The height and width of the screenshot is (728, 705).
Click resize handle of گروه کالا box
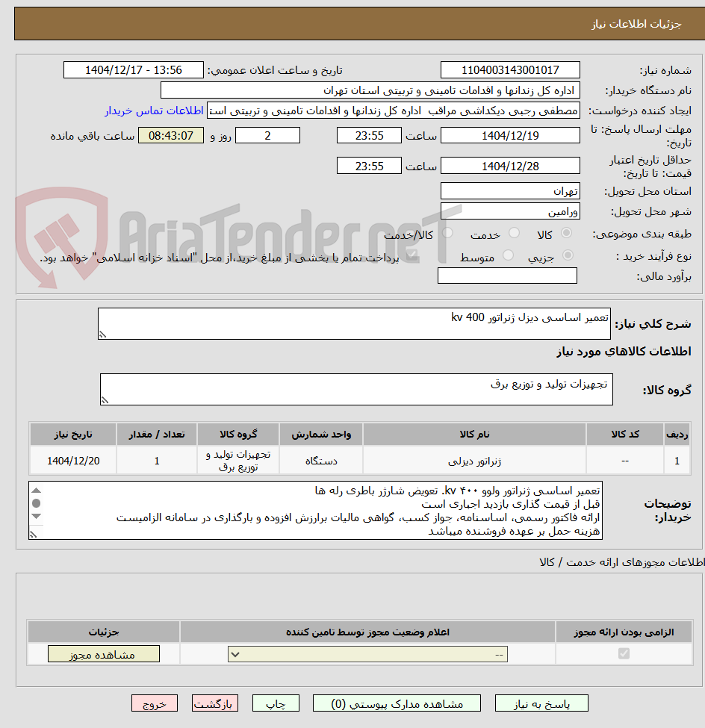click(105, 401)
